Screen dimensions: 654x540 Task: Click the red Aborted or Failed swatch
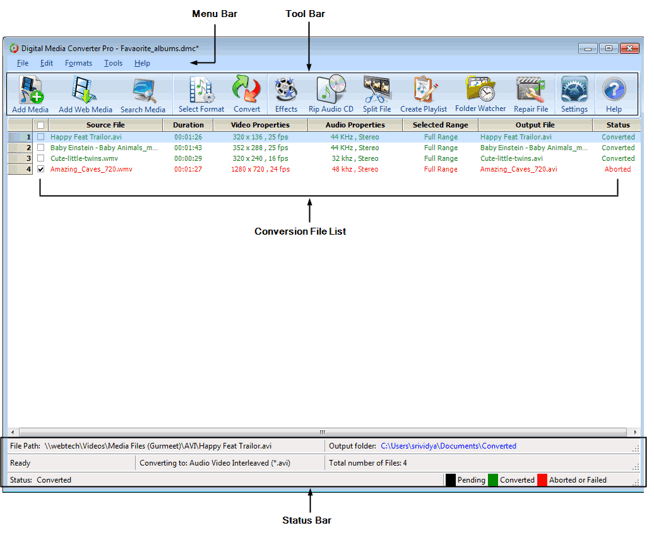tap(543, 480)
